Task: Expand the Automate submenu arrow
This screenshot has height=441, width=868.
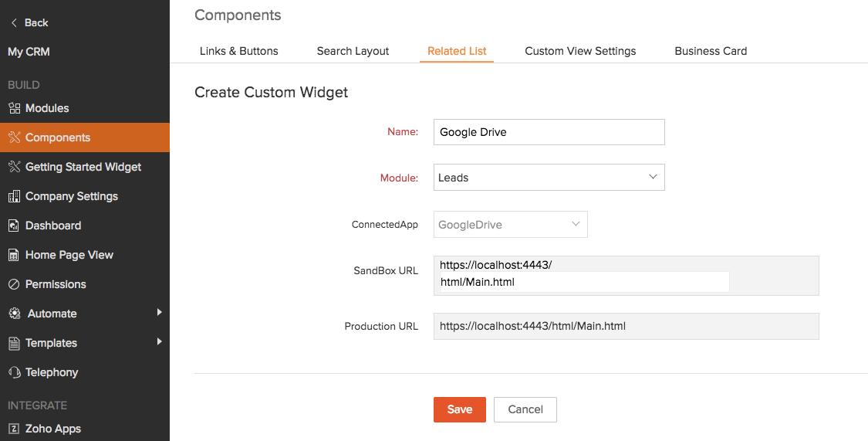Action: click(159, 312)
